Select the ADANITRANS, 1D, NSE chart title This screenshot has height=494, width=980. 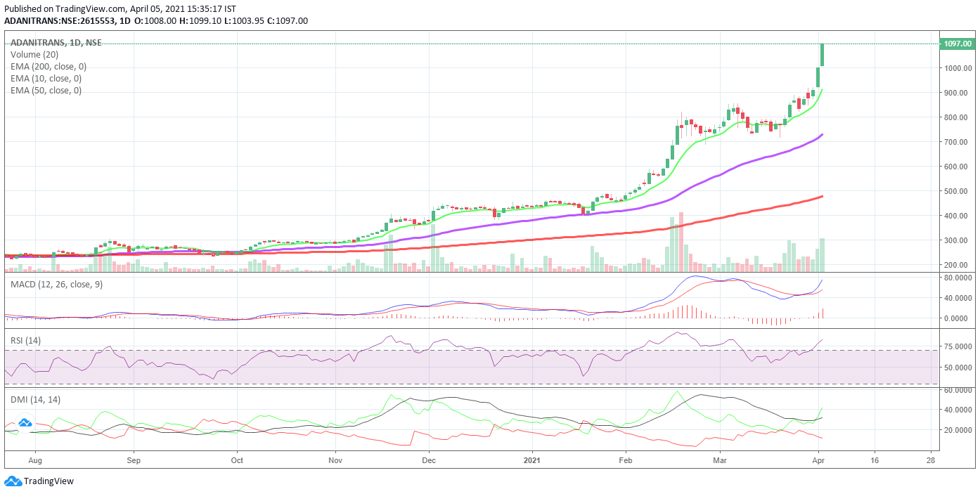56,43
